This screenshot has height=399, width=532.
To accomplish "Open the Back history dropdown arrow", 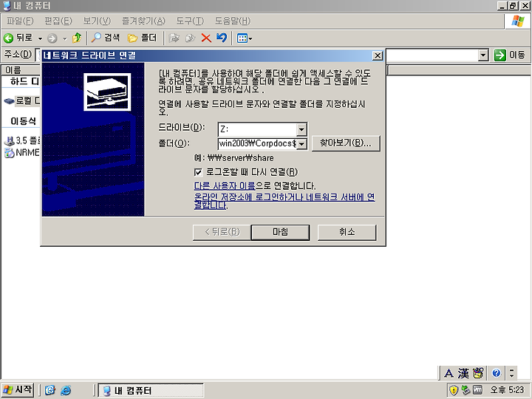I will pos(40,38).
